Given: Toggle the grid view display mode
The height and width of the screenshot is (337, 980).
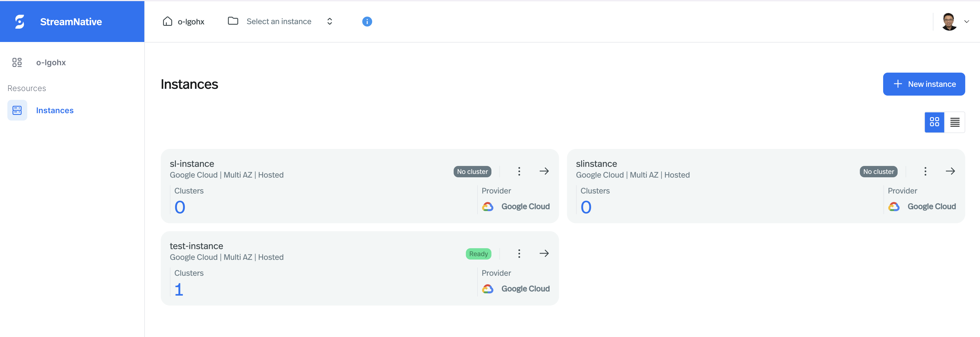Looking at the screenshot, I should [935, 122].
